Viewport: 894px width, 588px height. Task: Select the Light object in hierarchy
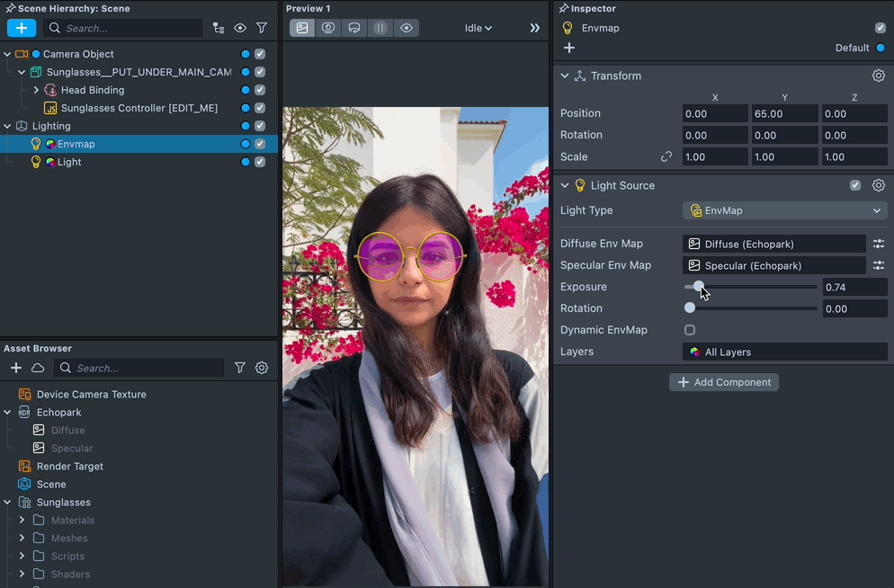tap(69, 162)
